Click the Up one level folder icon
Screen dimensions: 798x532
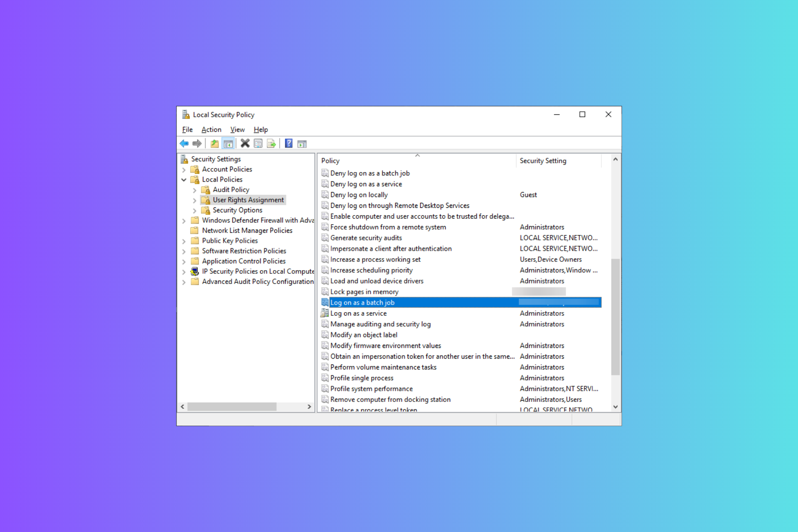(x=214, y=143)
